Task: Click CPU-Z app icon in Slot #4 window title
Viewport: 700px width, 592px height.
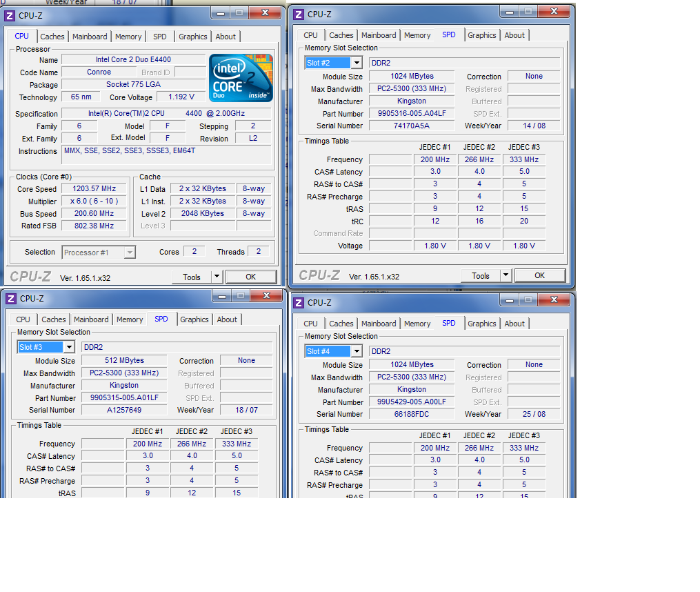Action: [x=299, y=303]
